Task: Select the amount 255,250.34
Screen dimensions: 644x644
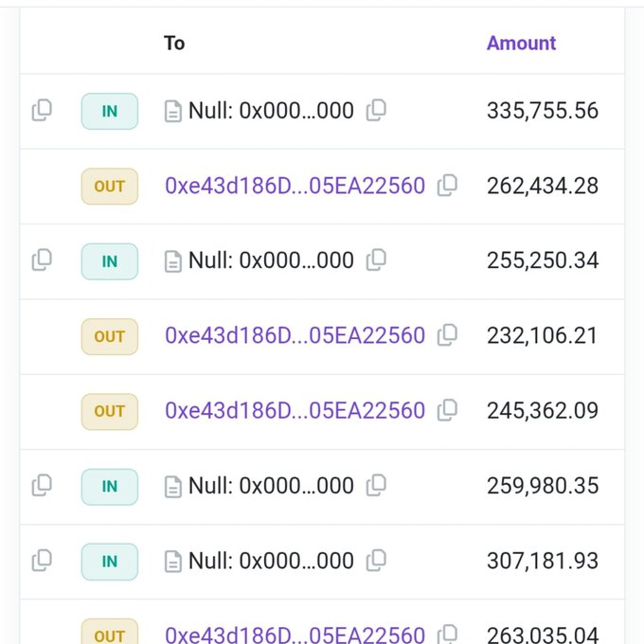Action: pyautogui.click(x=543, y=260)
